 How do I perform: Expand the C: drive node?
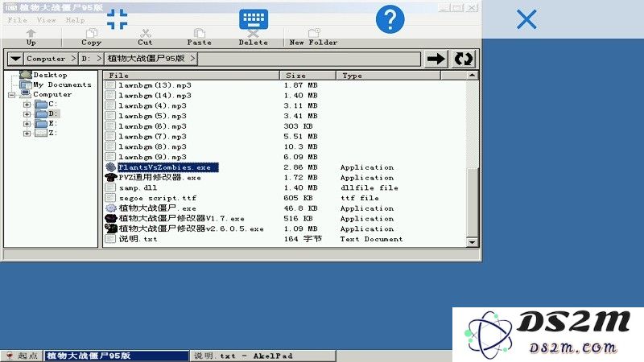click(x=27, y=105)
